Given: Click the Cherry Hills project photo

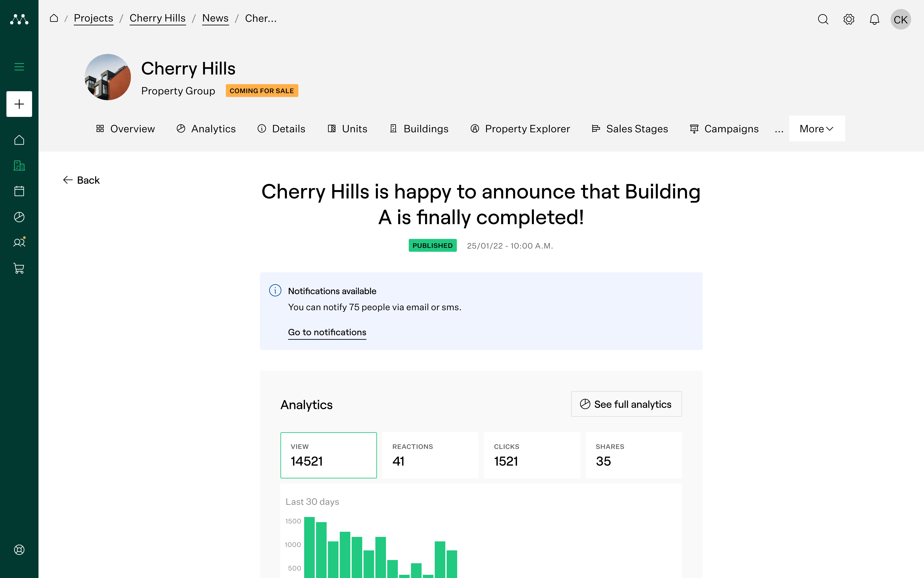Looking at the screenshot, I should [x=108, y=77].
